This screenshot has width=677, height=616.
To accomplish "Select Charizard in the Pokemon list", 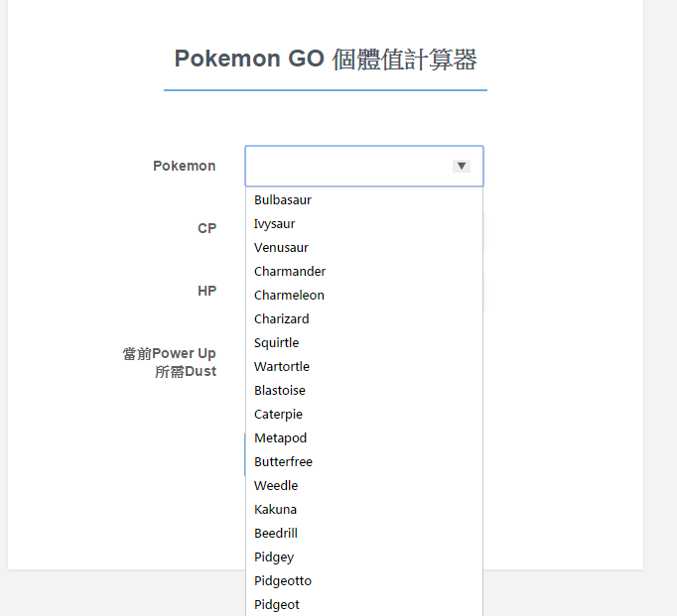I will (282, 319).
